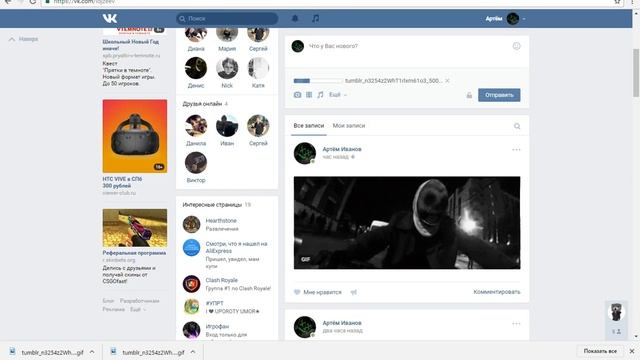Open the #УПРТ page icon
The width and height of the screenshot is (640, 360).
click(x=191, y=307)
